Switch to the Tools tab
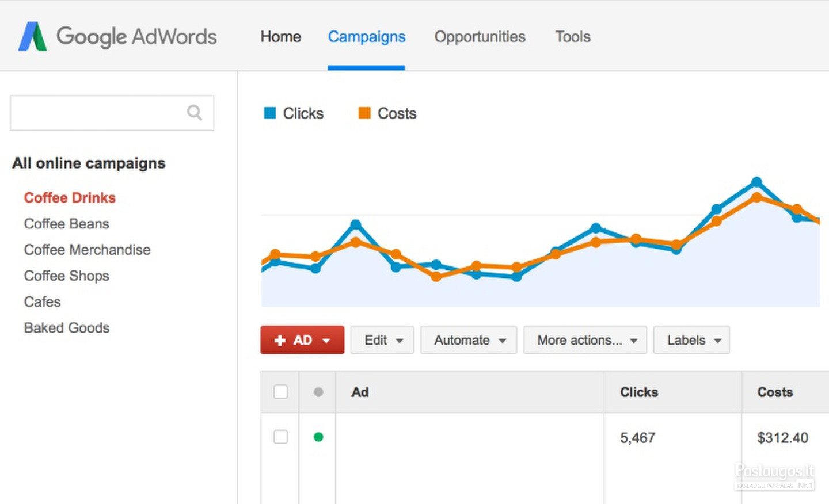 (x=573, y=37)
